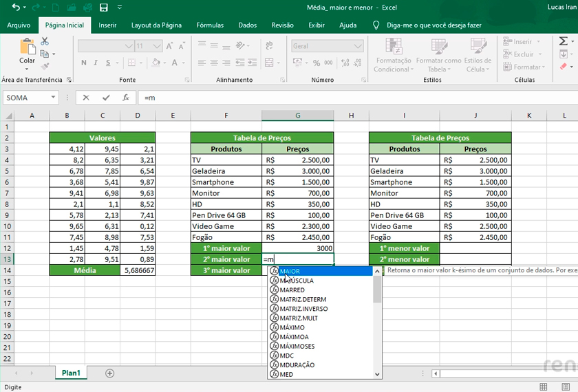Open the Fórmulas ribbon tab
Screen dimensions: 578x392
point(210,25)
